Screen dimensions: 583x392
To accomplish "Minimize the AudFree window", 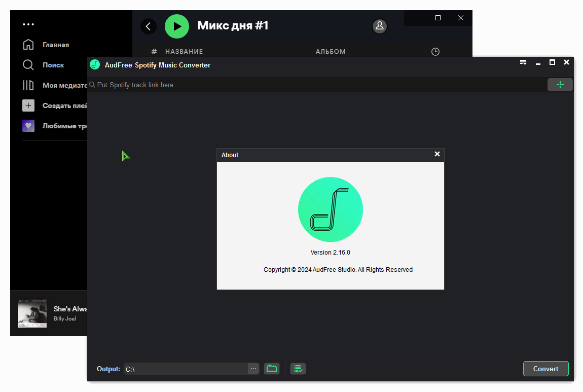I will click(538, 63).
